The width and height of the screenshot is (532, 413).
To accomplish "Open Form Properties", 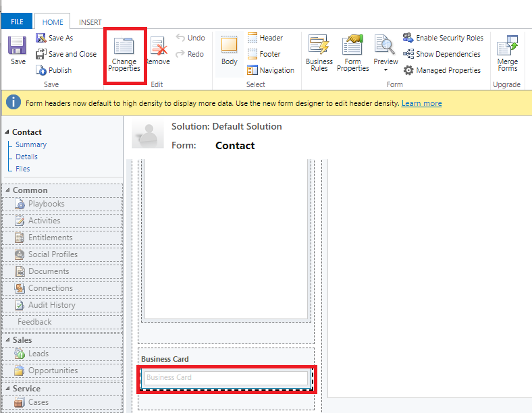I will point(353,53).
